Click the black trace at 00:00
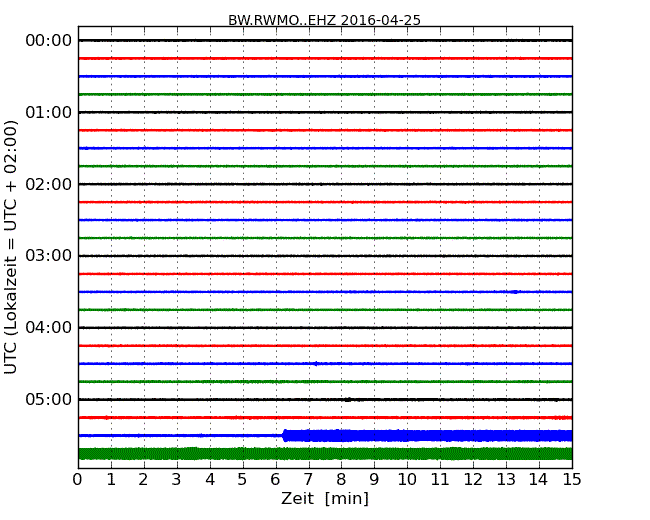 pos(325,40)
